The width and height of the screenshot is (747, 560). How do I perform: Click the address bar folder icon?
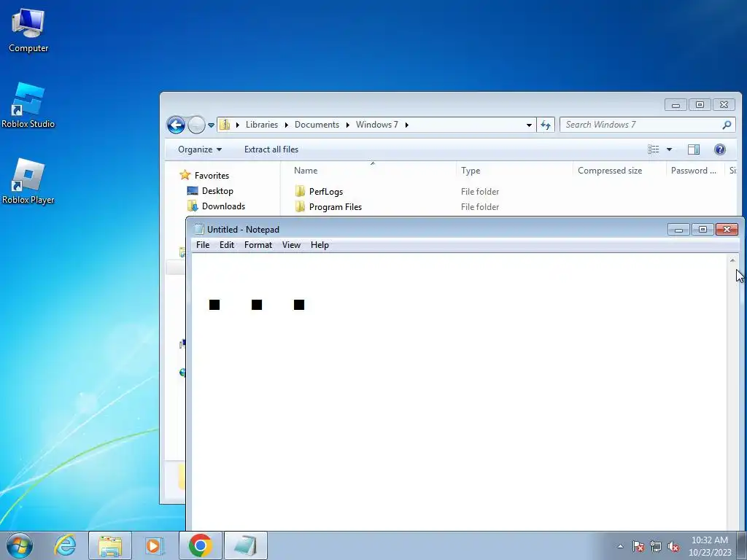(225, 125)
